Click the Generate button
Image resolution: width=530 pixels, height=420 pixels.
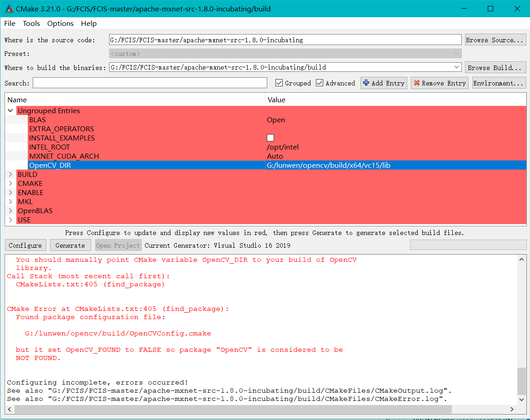[70, 245]
